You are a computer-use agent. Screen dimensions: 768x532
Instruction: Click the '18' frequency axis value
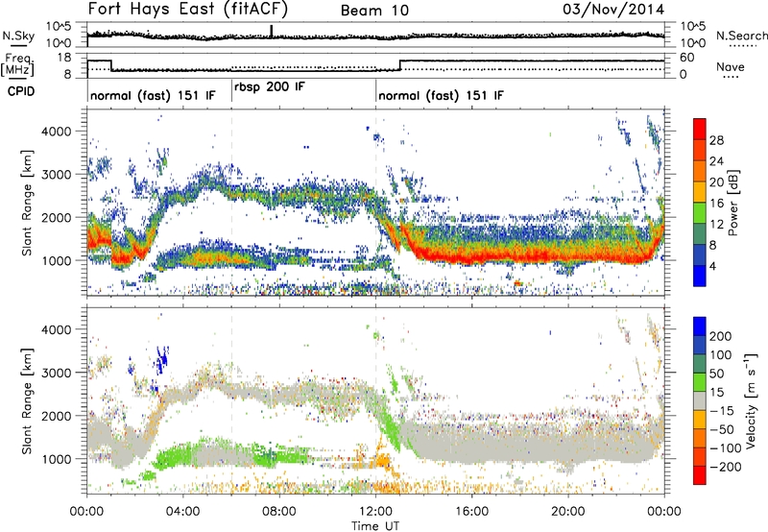[63, 58]
